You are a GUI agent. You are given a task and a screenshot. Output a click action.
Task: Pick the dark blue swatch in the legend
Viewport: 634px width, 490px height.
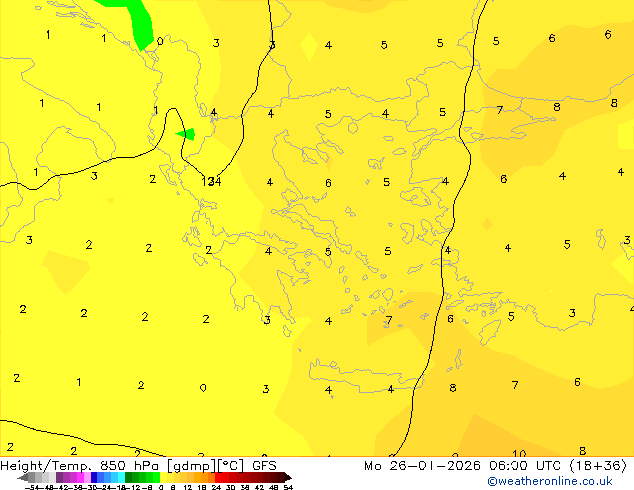[x=94, y=477]
